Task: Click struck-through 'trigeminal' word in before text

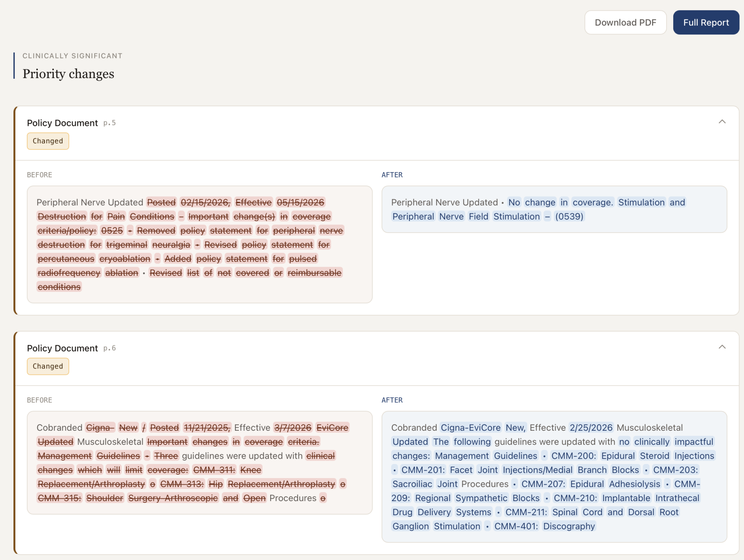Action: coord(127,245)
